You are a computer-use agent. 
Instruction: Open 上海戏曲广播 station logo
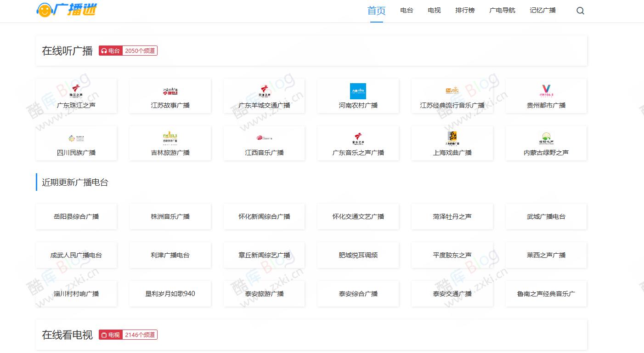point(452,137)
